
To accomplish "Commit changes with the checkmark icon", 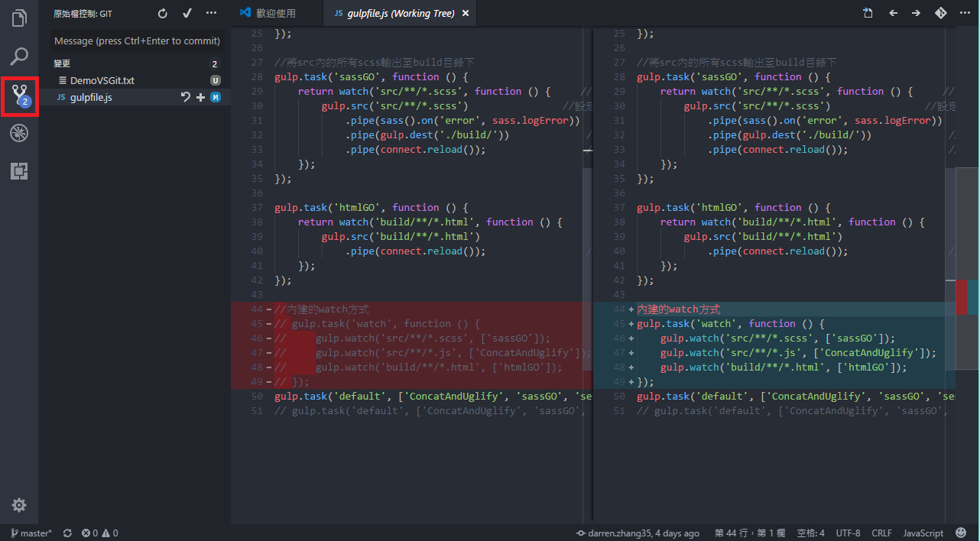I will pyautogui.click(x=187, y=14).
